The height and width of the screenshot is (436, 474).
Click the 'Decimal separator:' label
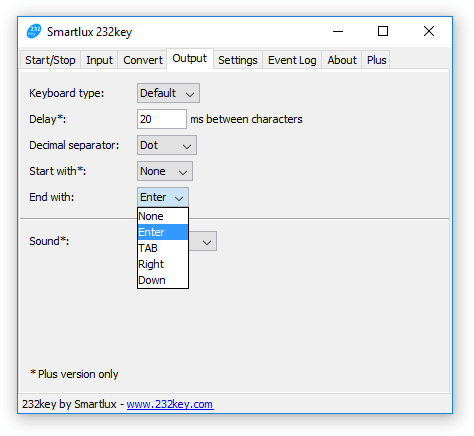(x=74, y=145)
